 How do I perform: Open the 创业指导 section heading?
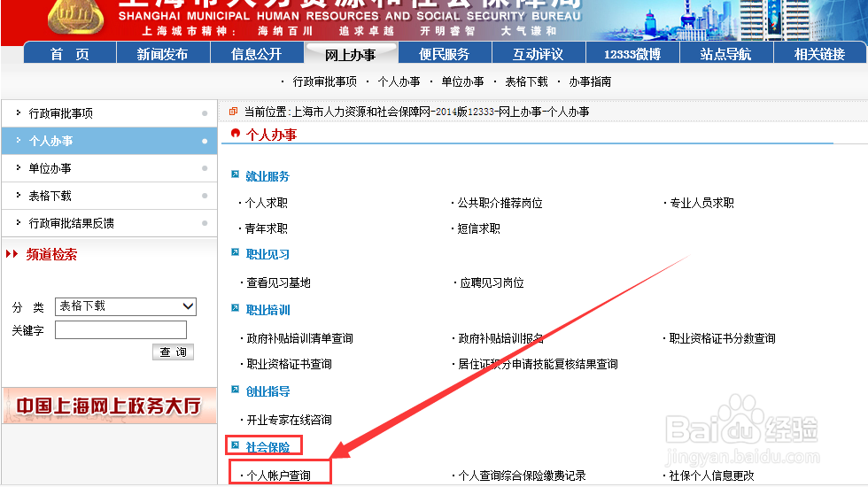[x=267, y=391]
